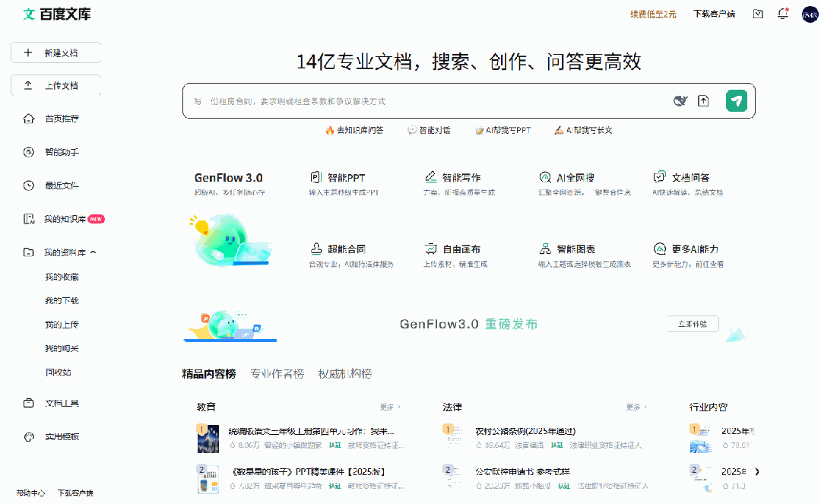
Task: Click 帮助中心 at sidebar bottom
Action: click(x=30, y=493)
